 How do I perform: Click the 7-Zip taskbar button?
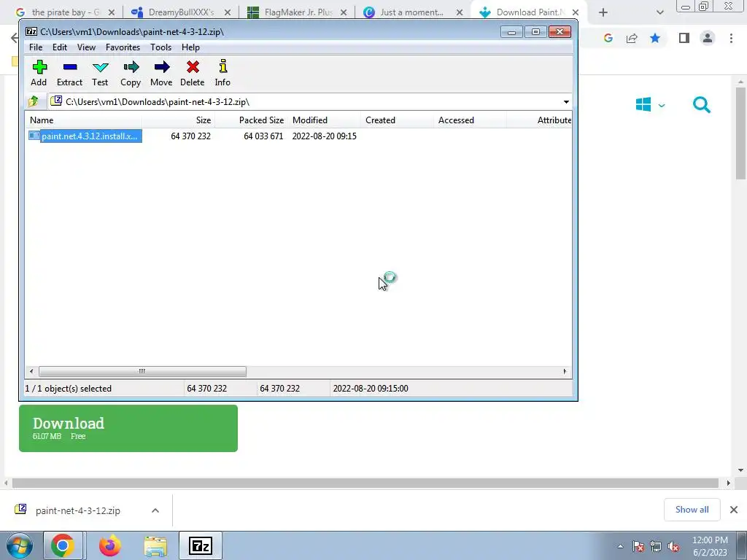tap(201, 545)
